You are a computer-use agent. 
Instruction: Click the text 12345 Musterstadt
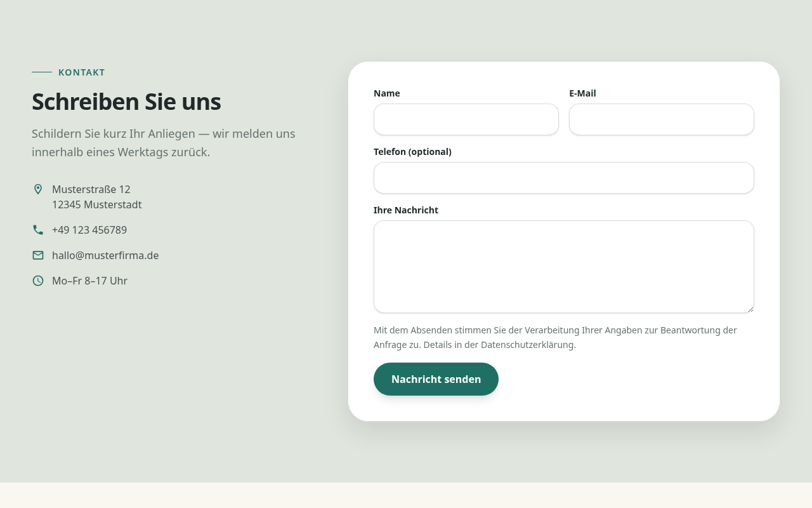tap(97, 204)
